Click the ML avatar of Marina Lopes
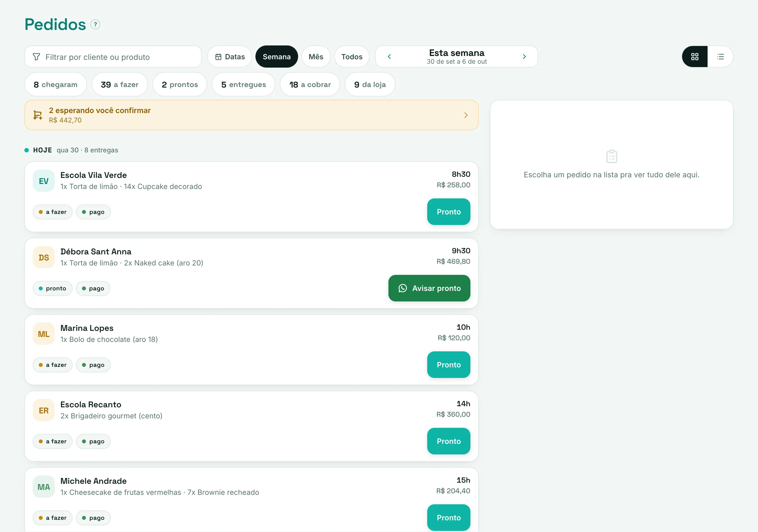 tap(43, 334)
